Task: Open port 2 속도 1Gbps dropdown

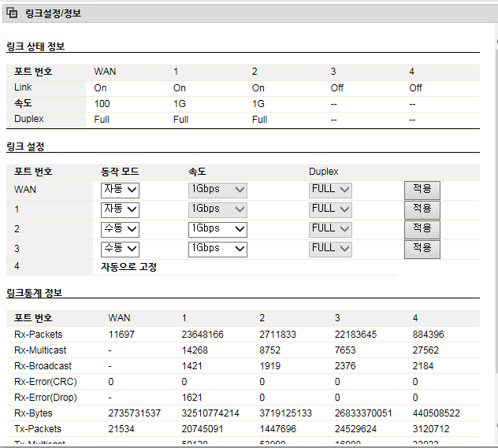Action: tap(217, 230)
